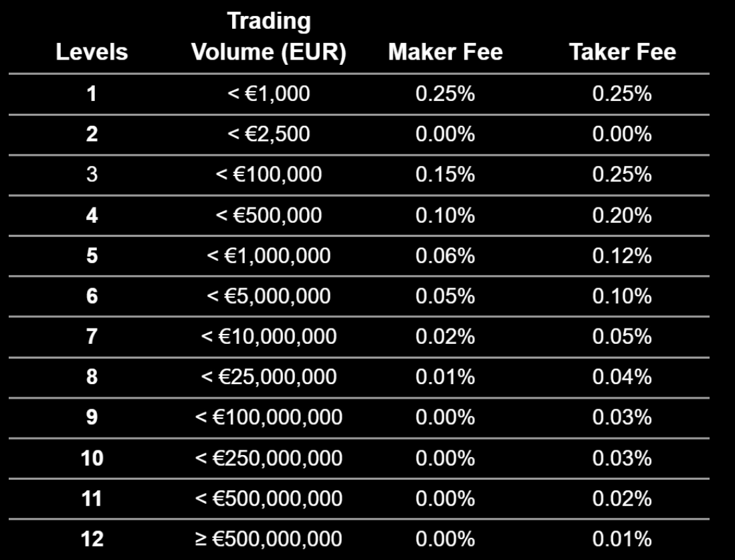Viewport: 735px width, 560px height.
Task: Click the < €1,000 trading volume cell
Action: click(269, 94)
